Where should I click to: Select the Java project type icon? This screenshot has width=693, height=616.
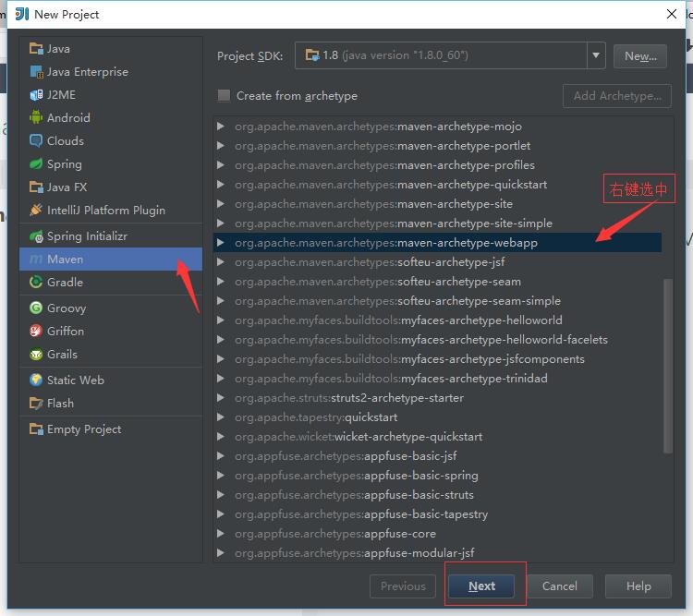[x=36, y=49]
